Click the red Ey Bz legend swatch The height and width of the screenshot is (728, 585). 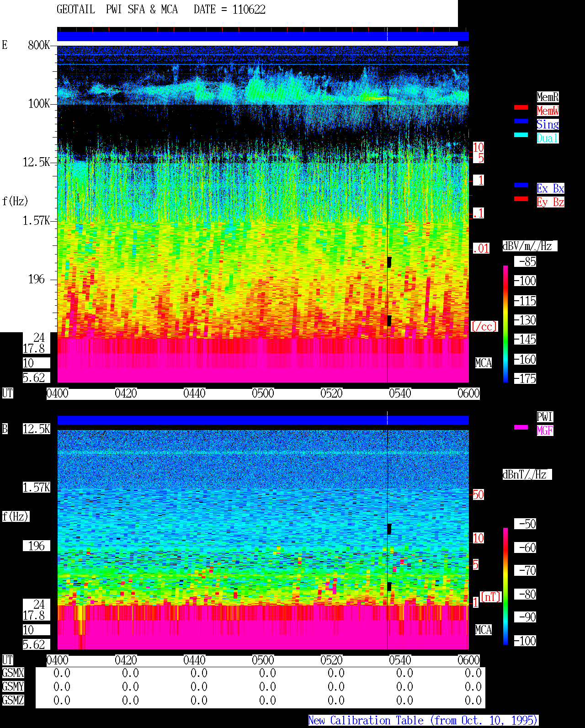pos(521,199)
